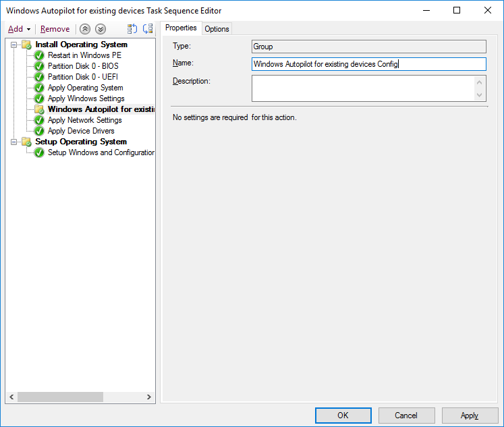504x427 pixels.
Task: Maximize the Task Sequence Editor window
Action: pyautogui.click(x=456, y=10)
